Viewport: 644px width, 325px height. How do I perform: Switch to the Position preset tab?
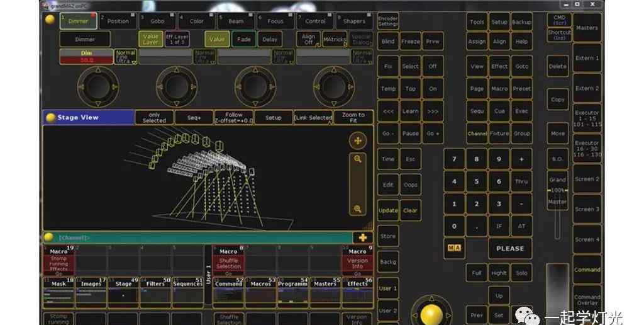pos(118,21)
